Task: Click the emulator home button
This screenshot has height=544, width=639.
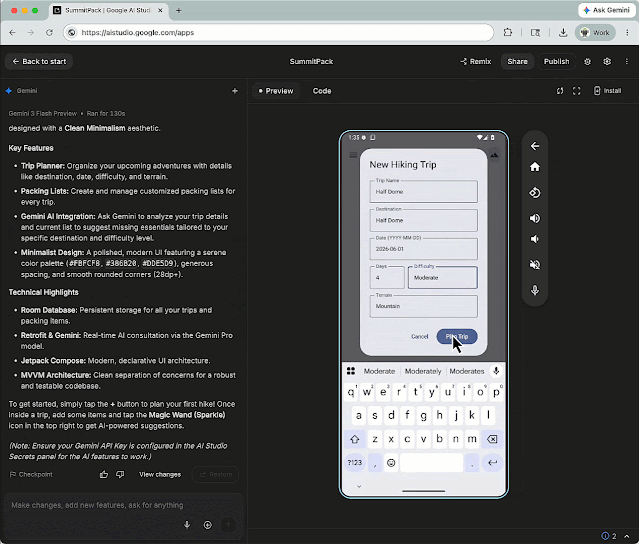Action: click(535, 167)
